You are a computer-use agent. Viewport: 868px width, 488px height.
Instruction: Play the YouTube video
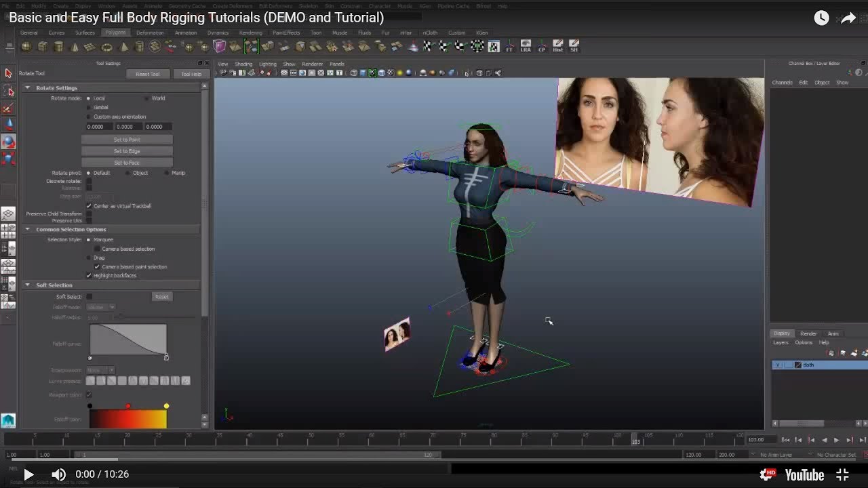[x=28, y=474]
